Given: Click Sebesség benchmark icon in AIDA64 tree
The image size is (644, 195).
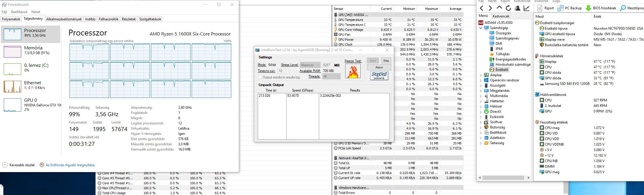Looking at the screenshot, I should tap(486, 143).
